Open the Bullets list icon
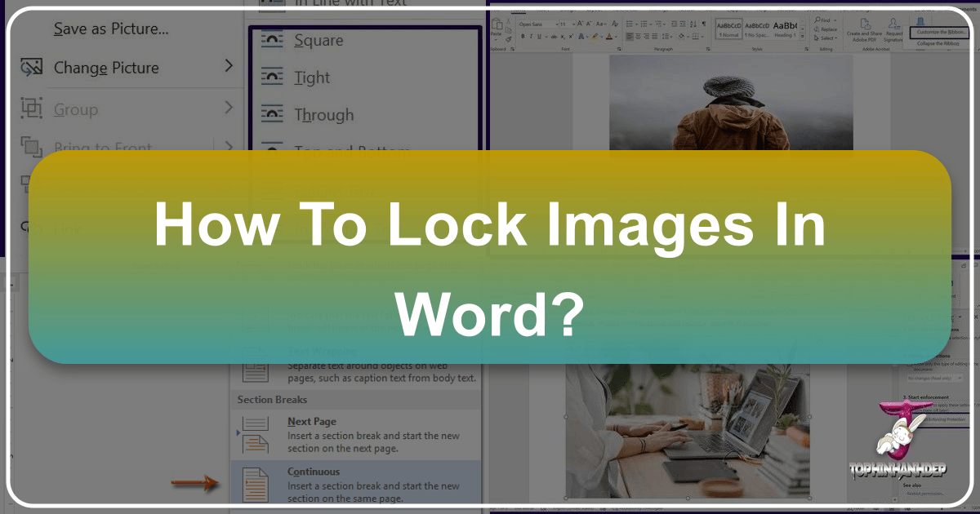Screen dimensions: 980x514 [629, 24]
